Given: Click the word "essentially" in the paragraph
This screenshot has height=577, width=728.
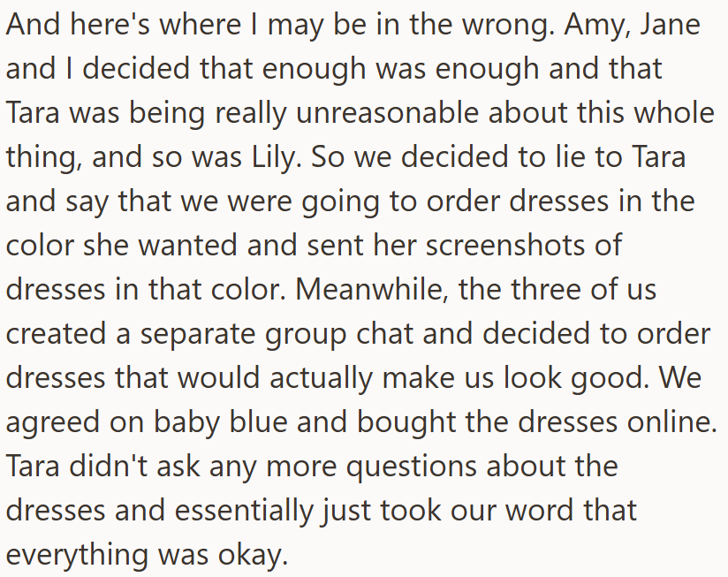Looking at the screenshot, I should pos(242,511).
